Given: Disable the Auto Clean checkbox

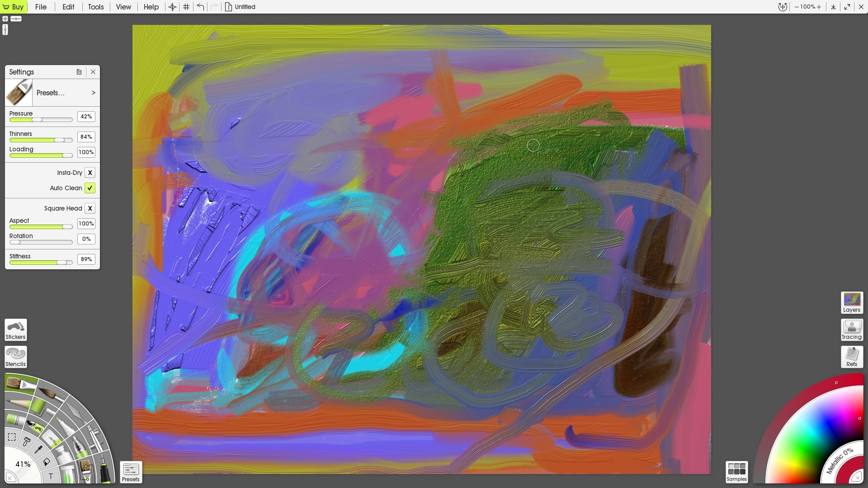Looking at the screenshot, I should tap(90, 188).
